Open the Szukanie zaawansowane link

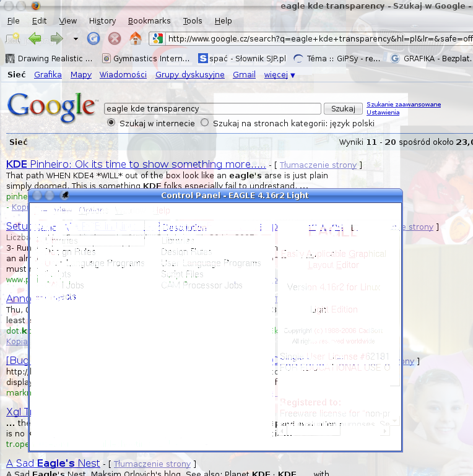[404, 105]
